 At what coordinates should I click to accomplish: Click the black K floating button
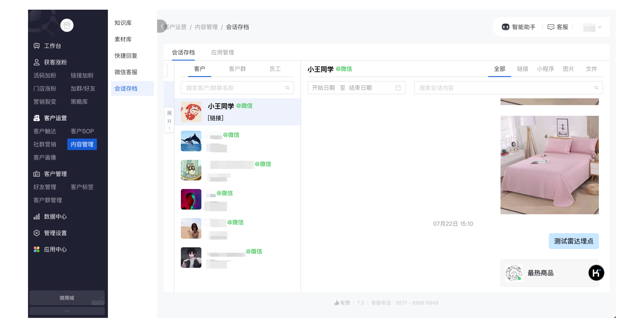coord(596,273)
